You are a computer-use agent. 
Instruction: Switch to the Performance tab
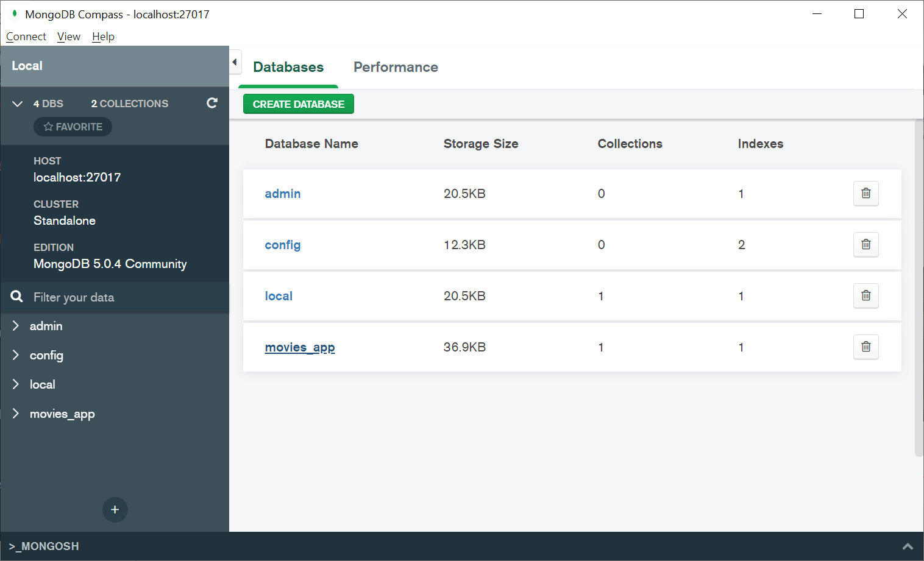[x=396, y=67]
